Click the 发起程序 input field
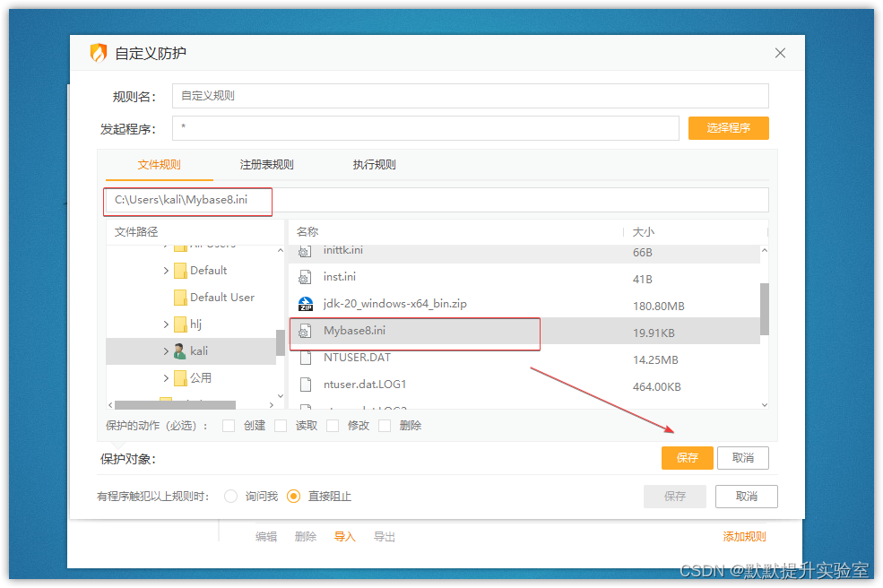Image resolution: width=883 pixels, height=588 pixels. tap(426, 128)
